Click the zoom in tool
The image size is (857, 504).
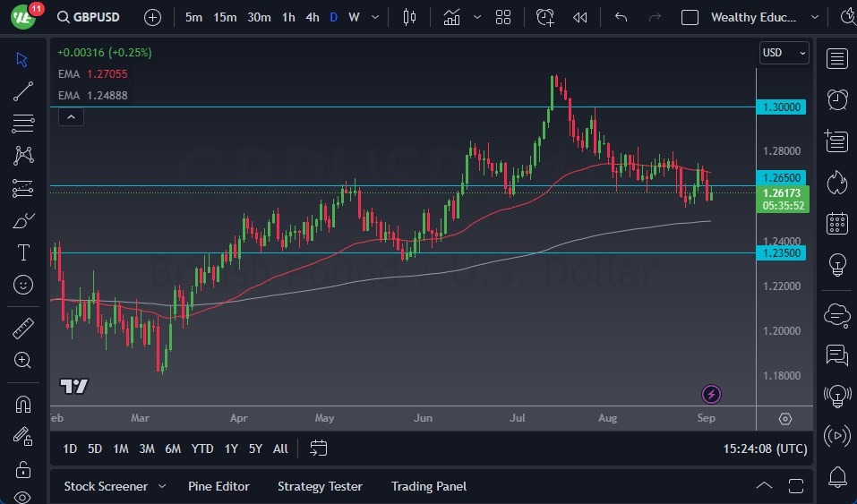pyautogui.click(x=23, y=360)
